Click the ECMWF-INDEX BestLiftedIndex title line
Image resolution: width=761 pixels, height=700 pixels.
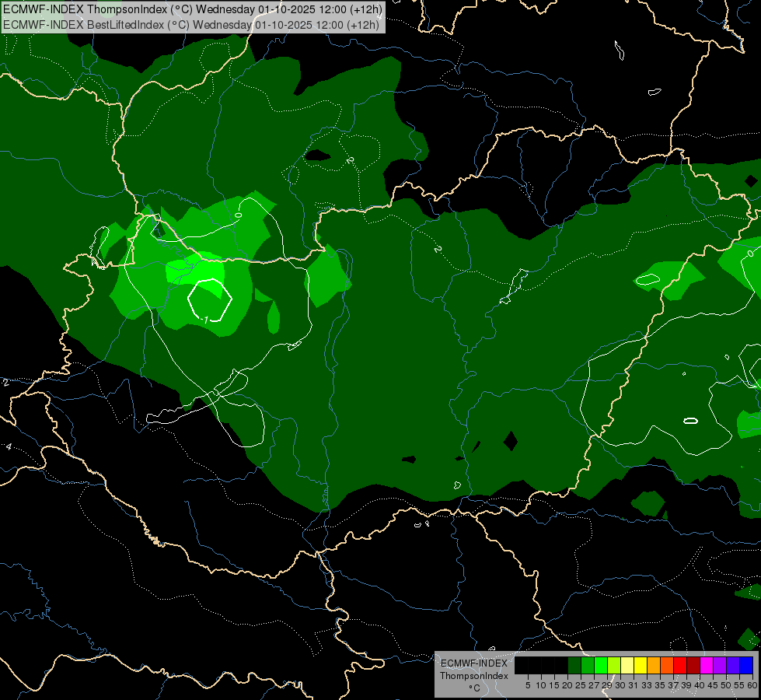click(x=191, y=25)
